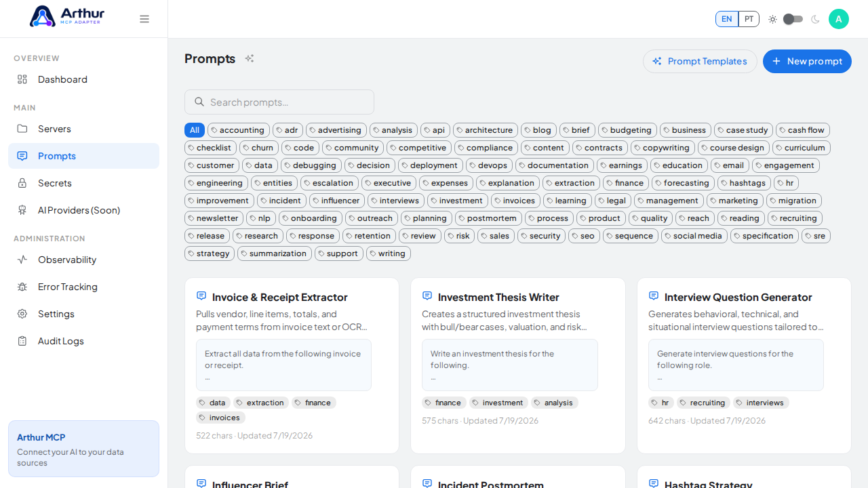Screen dimensions: 868x488
Task: Click the Invoice & Receipt Extractor card icon
Action: click(x=201, y=296)
